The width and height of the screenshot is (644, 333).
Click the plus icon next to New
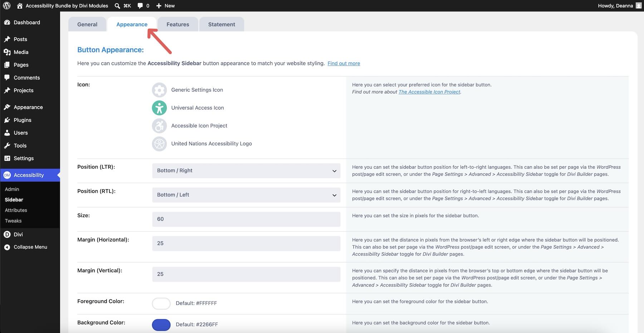tap(159, 6)
